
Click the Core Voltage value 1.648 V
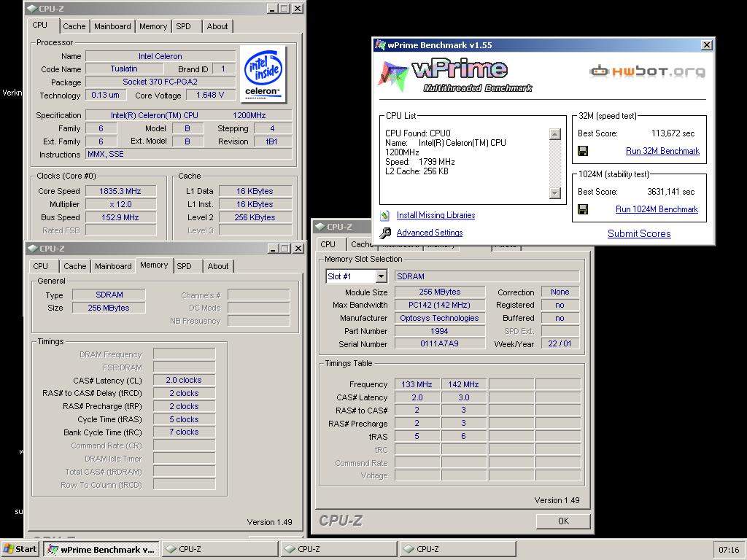tap(210, 96)
